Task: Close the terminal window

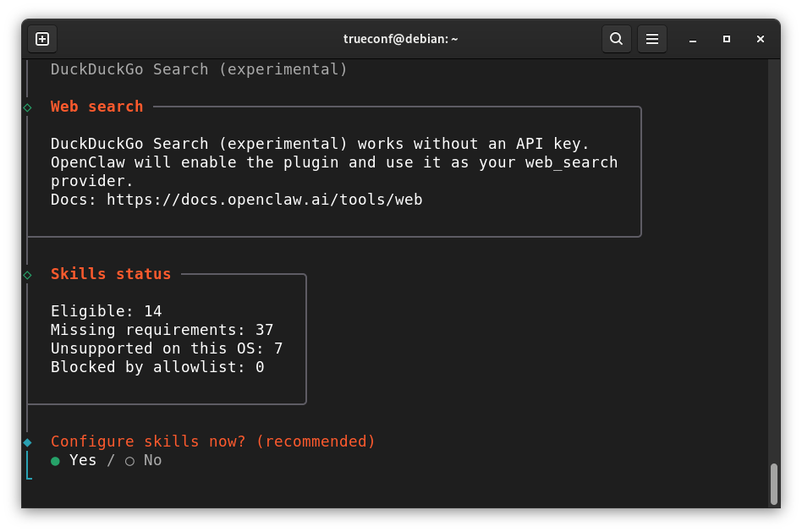Action: [760, 39]
